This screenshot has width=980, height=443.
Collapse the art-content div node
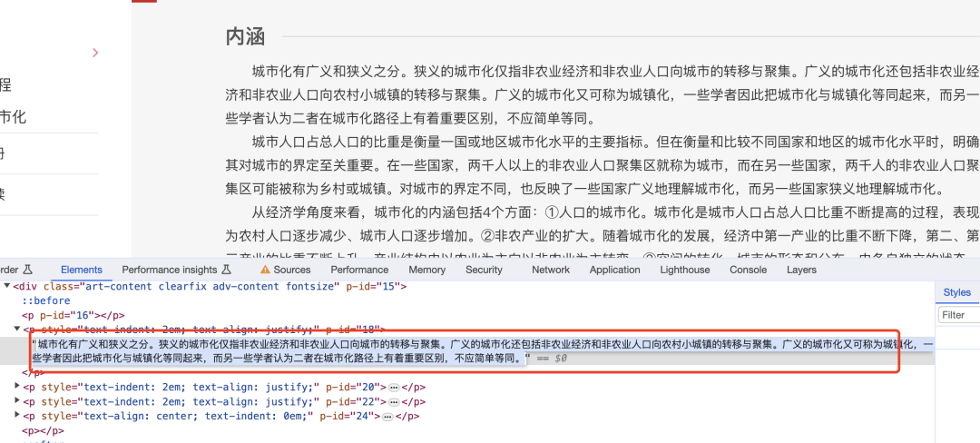pyautogui.click(x=8, y=286)
